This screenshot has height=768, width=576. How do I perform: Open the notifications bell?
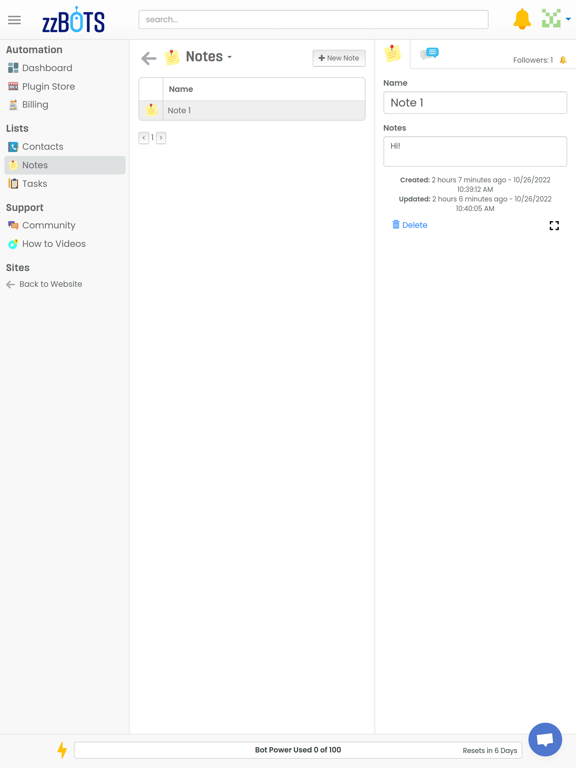[522, 19]
